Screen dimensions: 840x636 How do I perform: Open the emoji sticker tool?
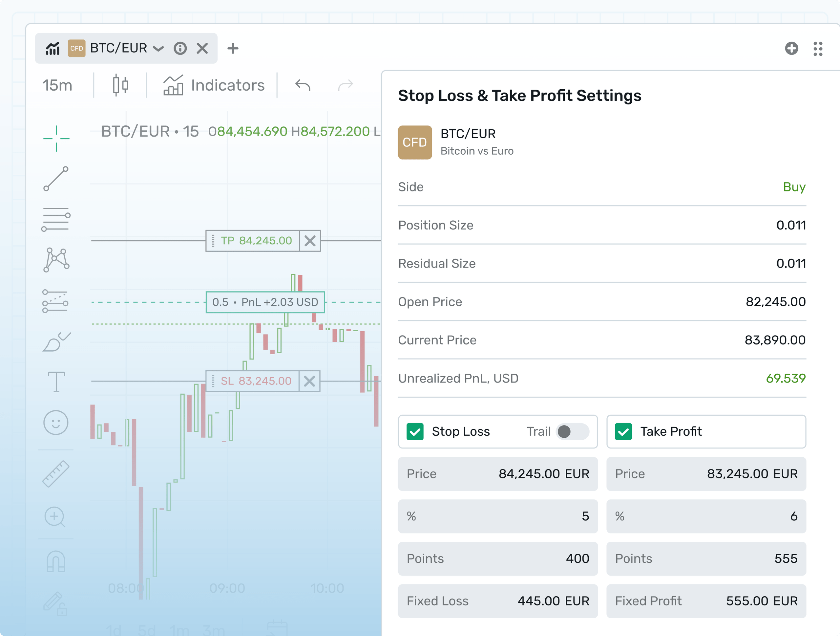(56, 423)
